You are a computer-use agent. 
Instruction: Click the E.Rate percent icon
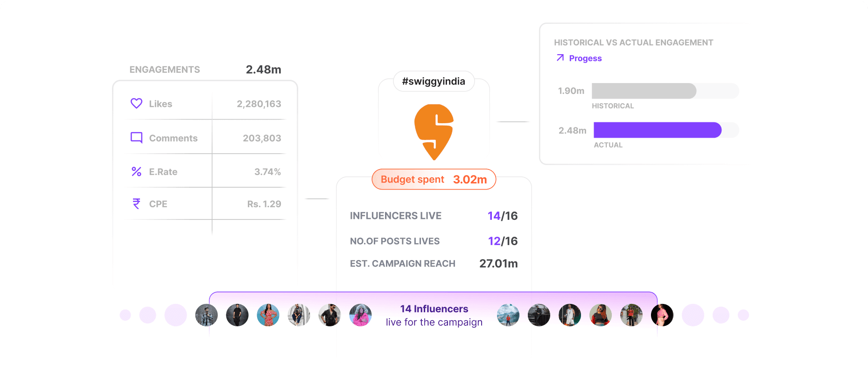coord(136,172)
